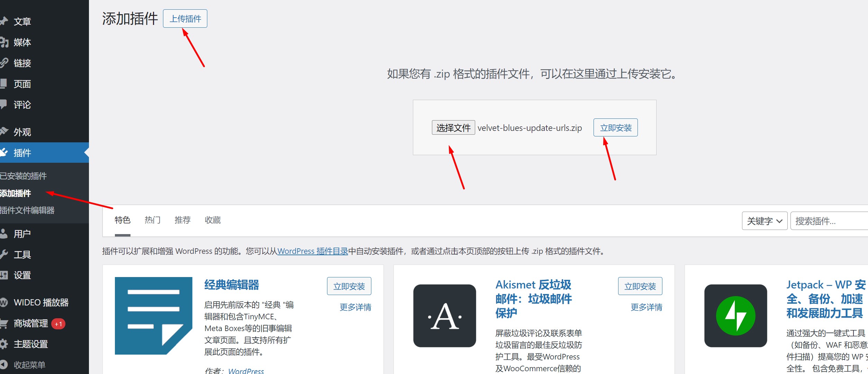Expand the 关键字 search type dropdown
This screenshot has height=374, width=868.
click(x=764, y=221)
